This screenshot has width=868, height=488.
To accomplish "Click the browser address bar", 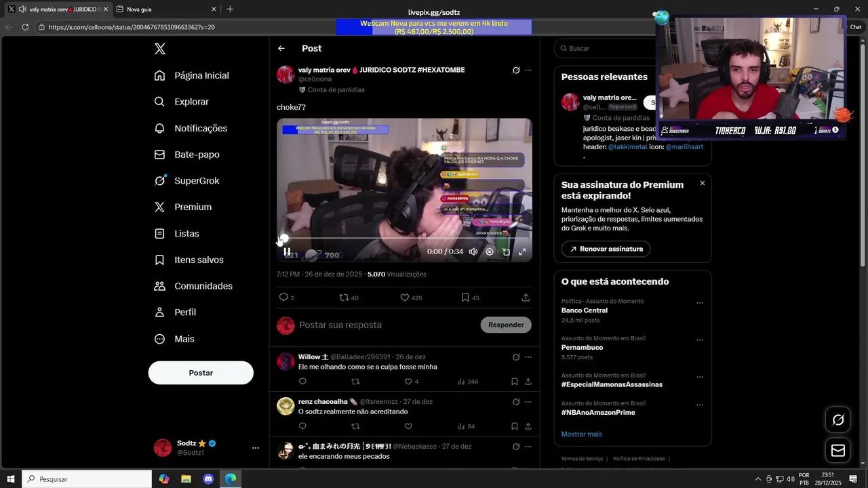I will (x=186, y=27).
